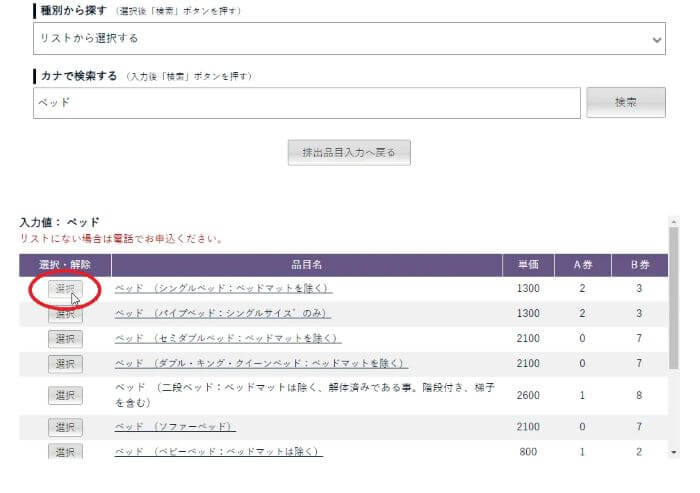Select the セミダブルベッド row's 選択 button
This screenshot has height=493, width=700.
(65, 339)
